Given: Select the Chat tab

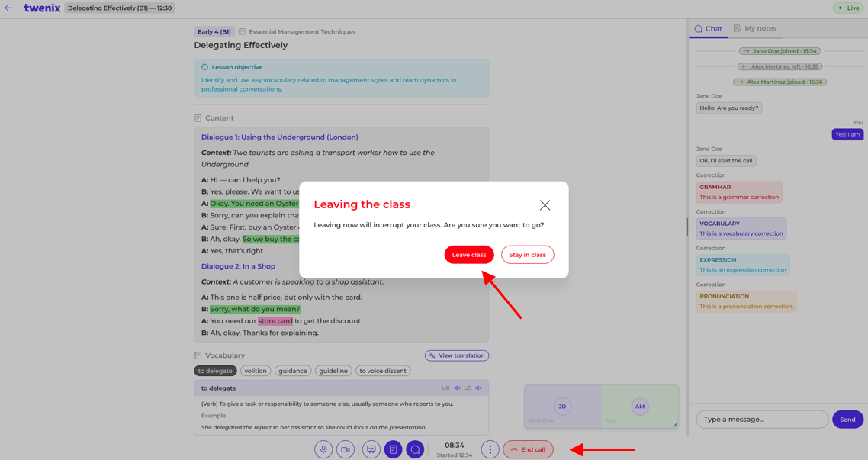Looking at the screenshot, I should point(708,29).
